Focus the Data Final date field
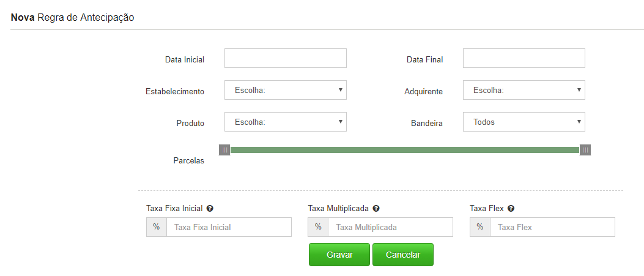Viewport: 644px width, 276px height. [524, 58]
